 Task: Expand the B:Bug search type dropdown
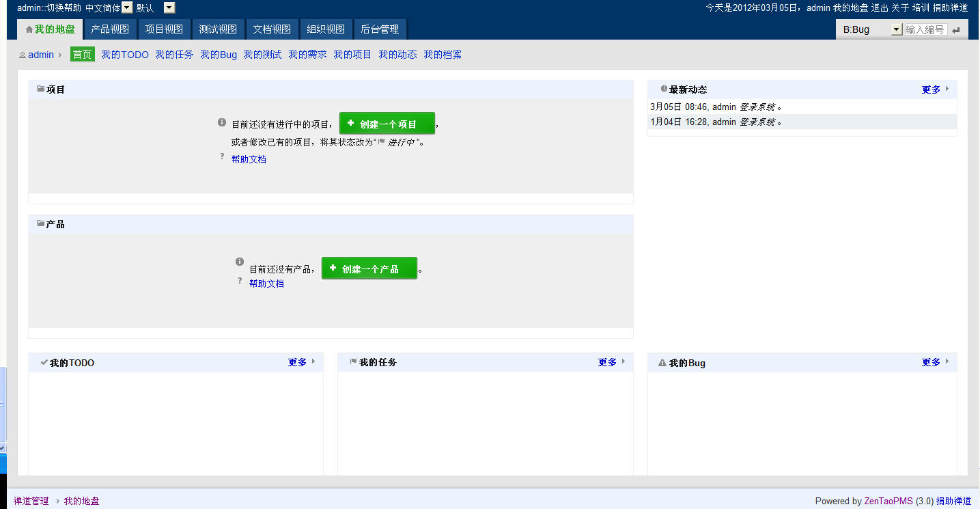(897, 30)
